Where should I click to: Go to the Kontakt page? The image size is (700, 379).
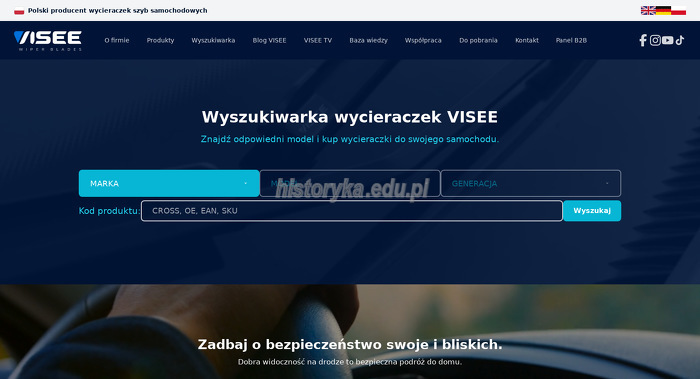point(527,40)
